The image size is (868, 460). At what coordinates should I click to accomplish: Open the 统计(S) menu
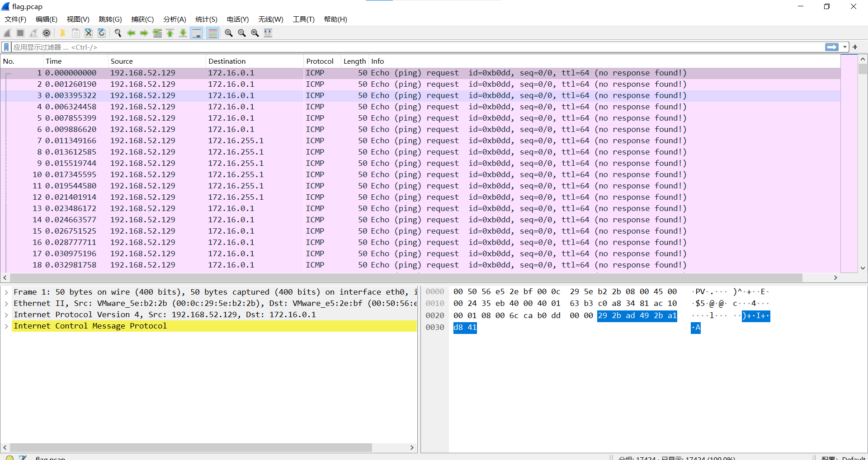coord(206,19)
